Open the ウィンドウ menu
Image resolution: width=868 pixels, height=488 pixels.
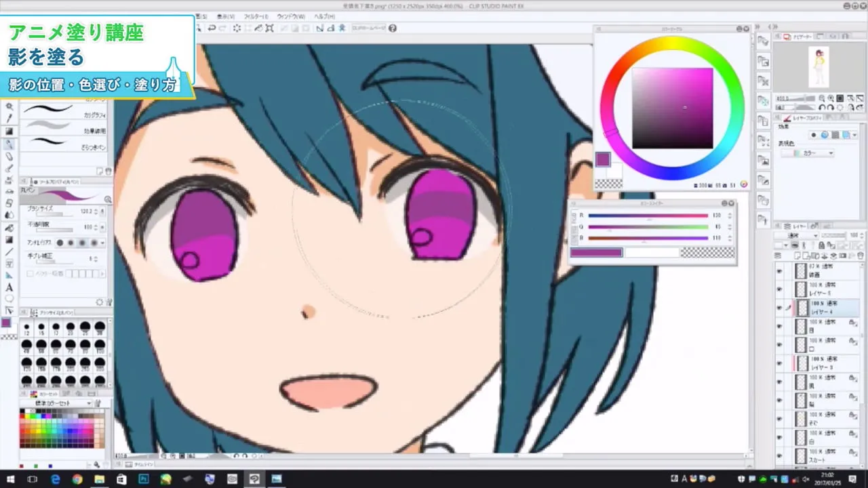tap(290, 16)
